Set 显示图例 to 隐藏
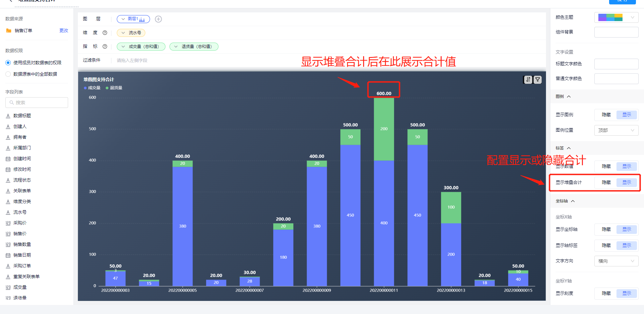The image size is (644, 314). [606, 115]
